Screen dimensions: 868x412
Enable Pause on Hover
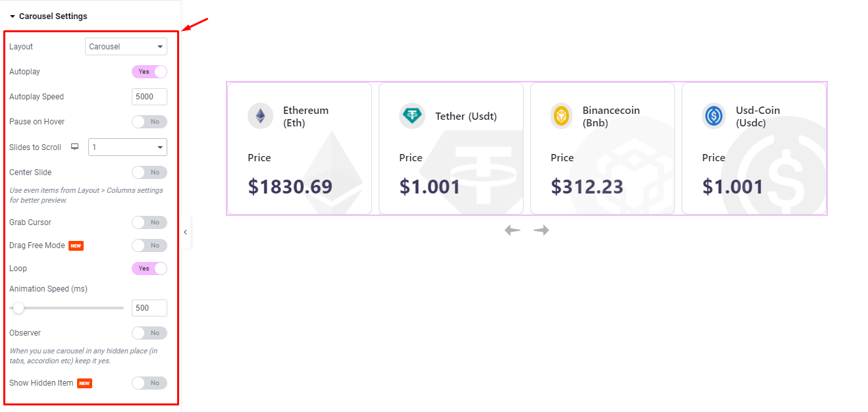click(x=149, y=121)
